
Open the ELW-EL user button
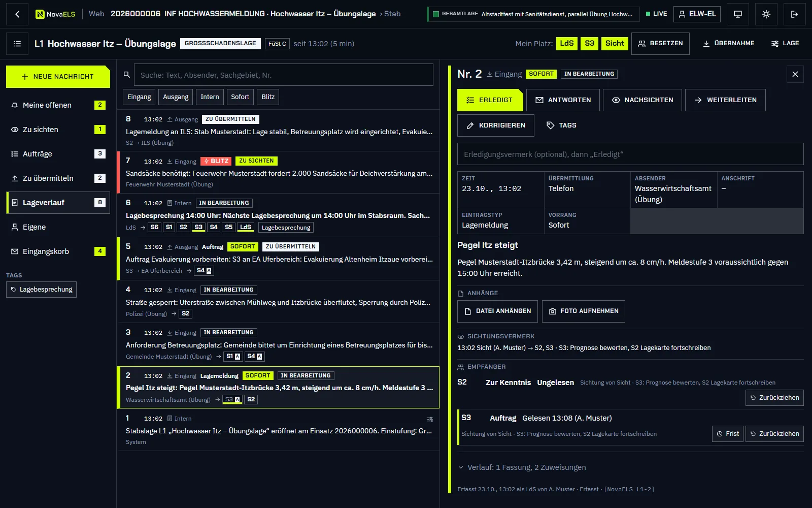coord(697,14)
